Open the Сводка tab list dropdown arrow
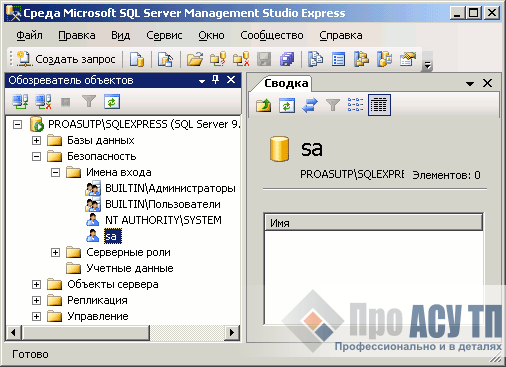 pos(470,84)
